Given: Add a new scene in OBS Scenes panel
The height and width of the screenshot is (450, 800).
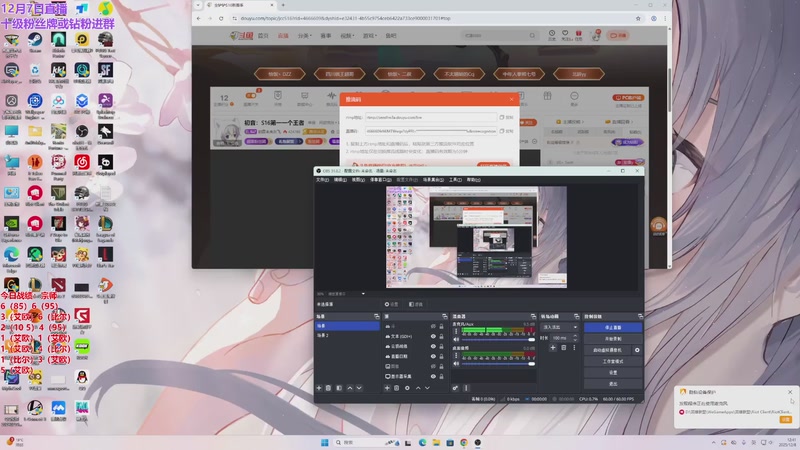Looking at the screenshot, I should click(x=319, y=388).
